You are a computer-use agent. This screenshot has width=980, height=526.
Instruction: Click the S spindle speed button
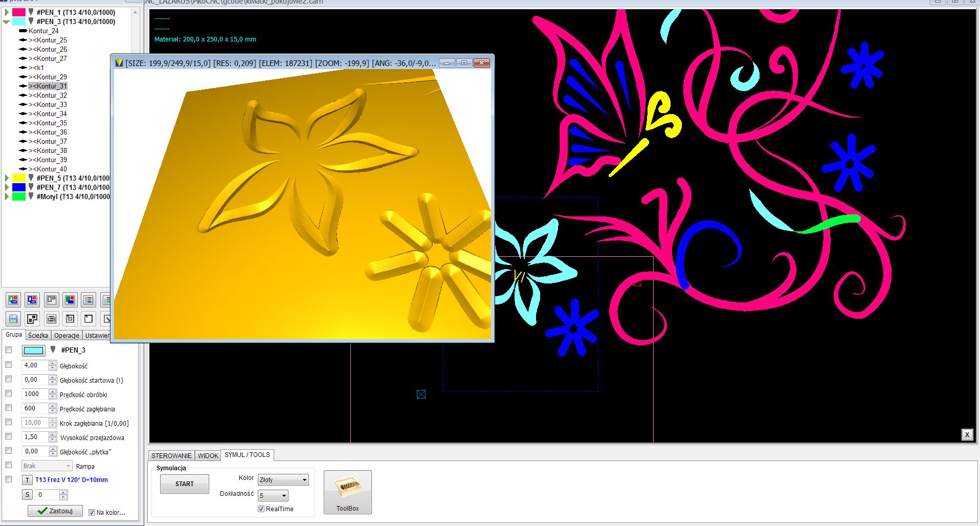click(28, 495)
